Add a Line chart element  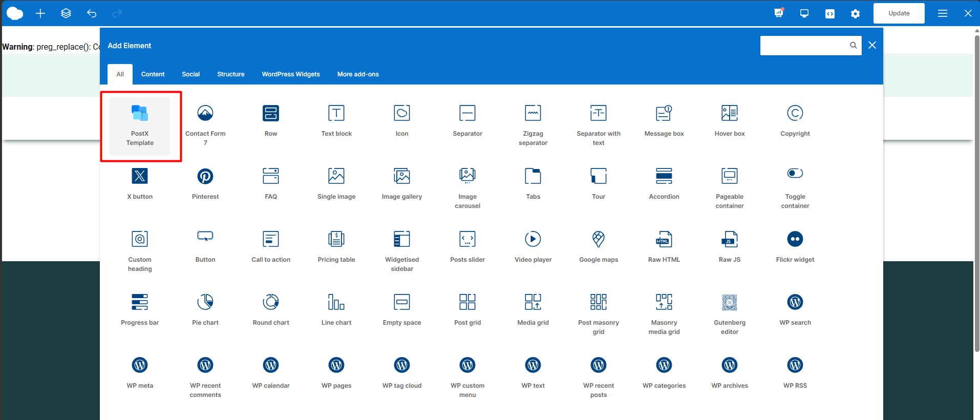pyautogui.click(x=336, y=310)
